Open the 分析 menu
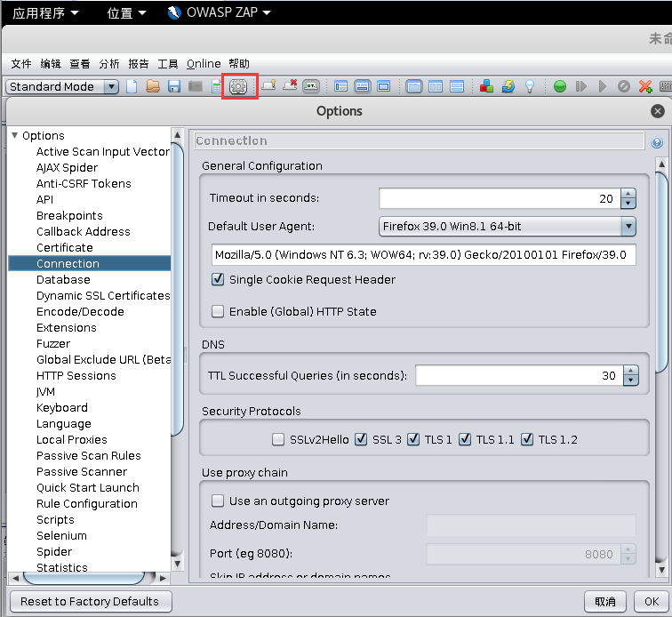This screenshot has width=672, height=617. pos(109,64)
